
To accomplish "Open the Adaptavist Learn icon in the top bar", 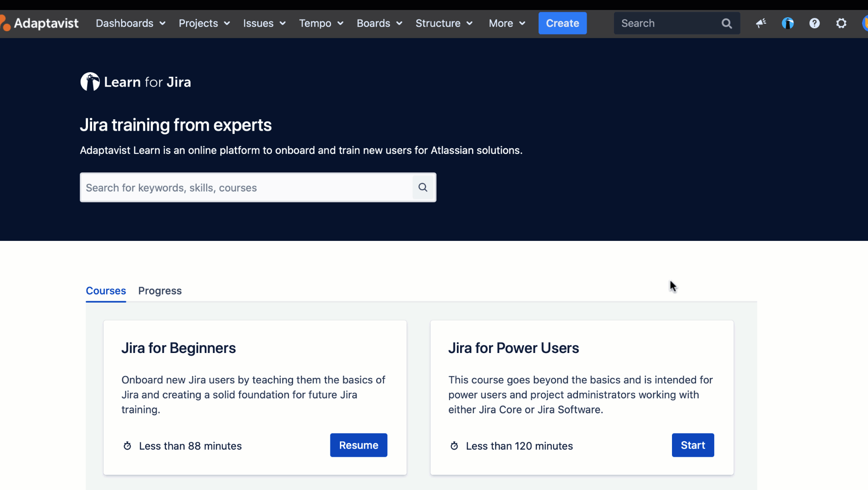I will click(788, 23).
